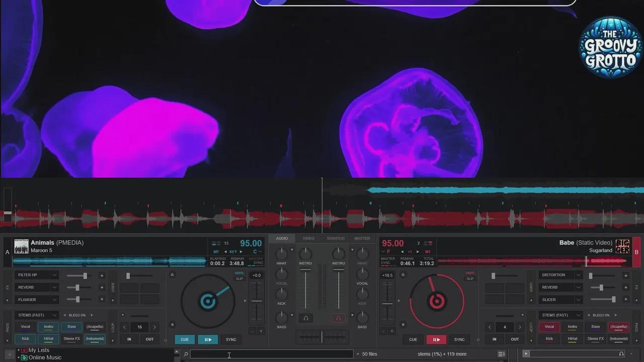Click the SYNC button on deck A
644x362 pixels.
pyautogui.click(x=231, y=339)
